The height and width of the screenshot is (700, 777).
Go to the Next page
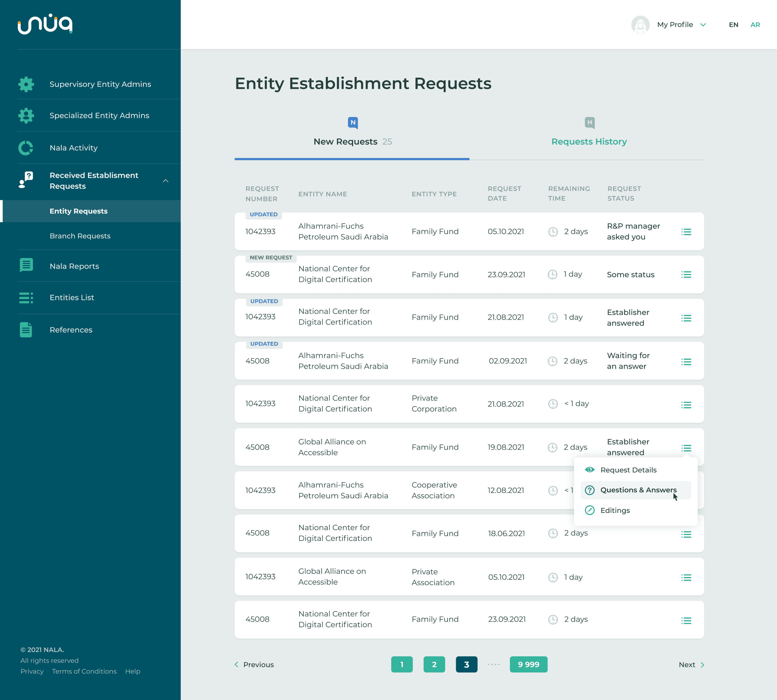(x=691, y=665)
